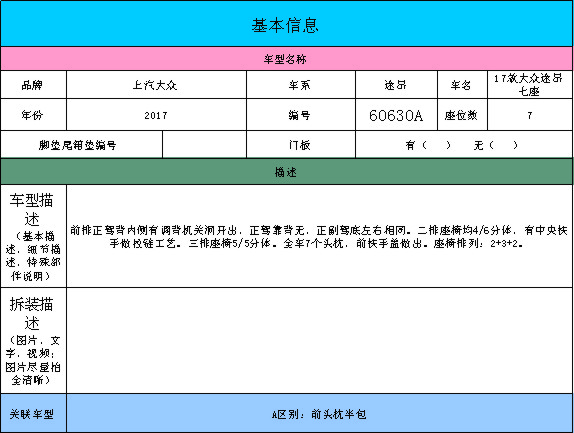
Task: Click the 关联车型 label cell
Action: tap(33, 413)
